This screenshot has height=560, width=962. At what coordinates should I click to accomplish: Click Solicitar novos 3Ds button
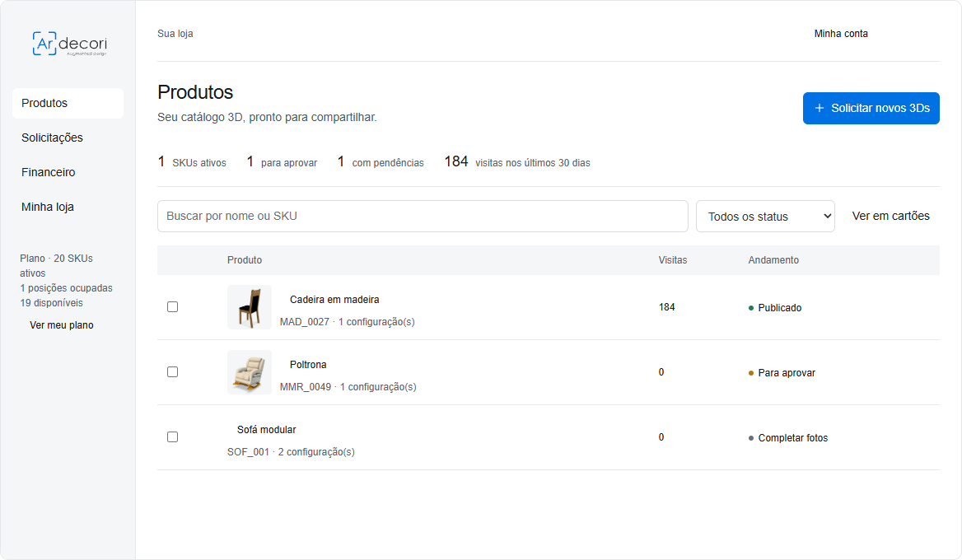871,108
